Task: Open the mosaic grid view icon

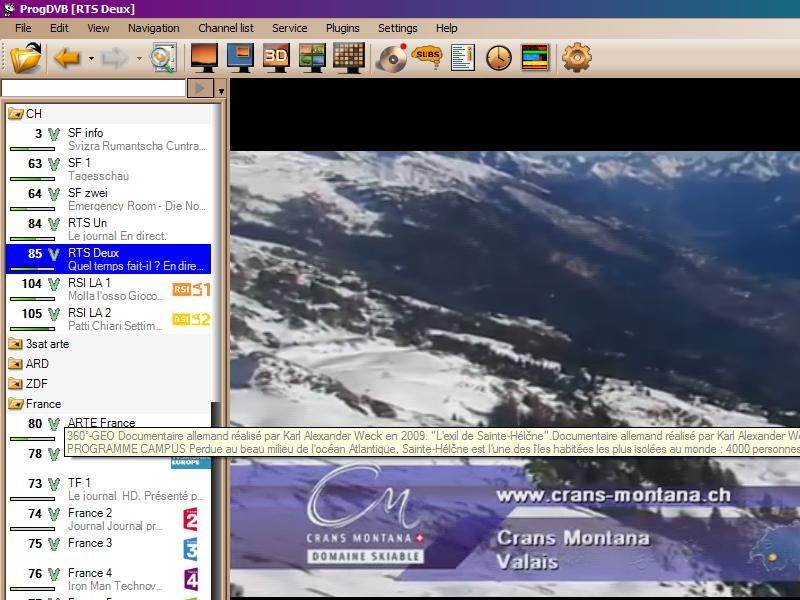Action: [348, 58]
